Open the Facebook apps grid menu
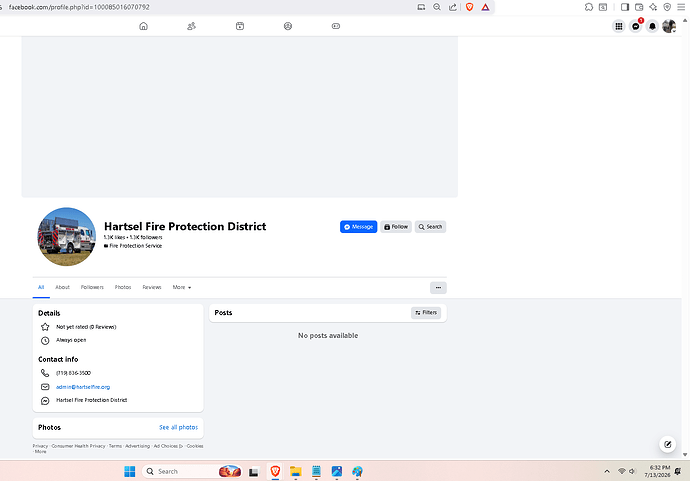The width and height of the screenshot is (690, 481). point(619,26)
